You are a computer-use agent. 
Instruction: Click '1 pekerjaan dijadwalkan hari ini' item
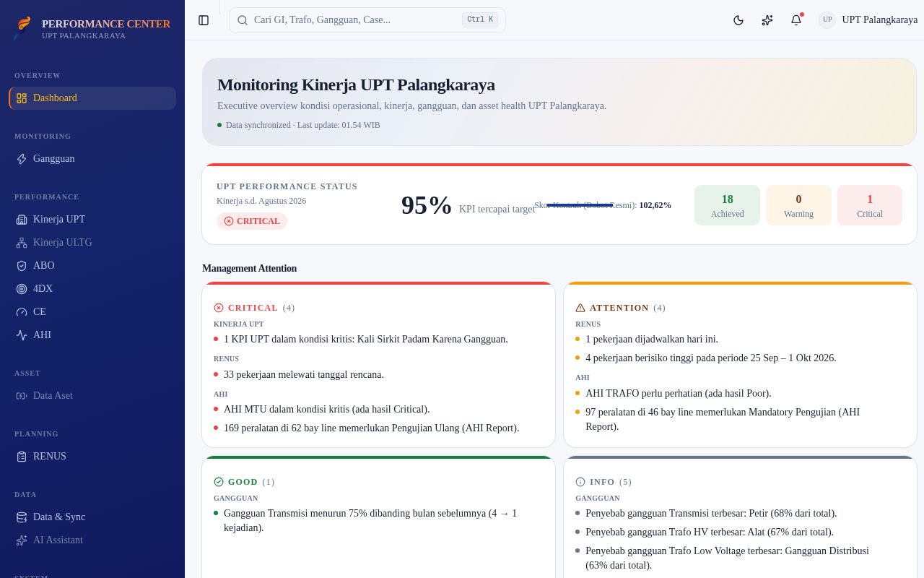[652, 339]
